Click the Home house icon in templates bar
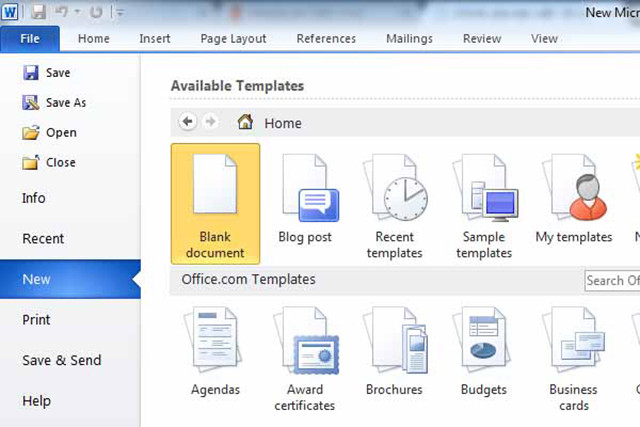The image size is (640, 427). point(245,122)
